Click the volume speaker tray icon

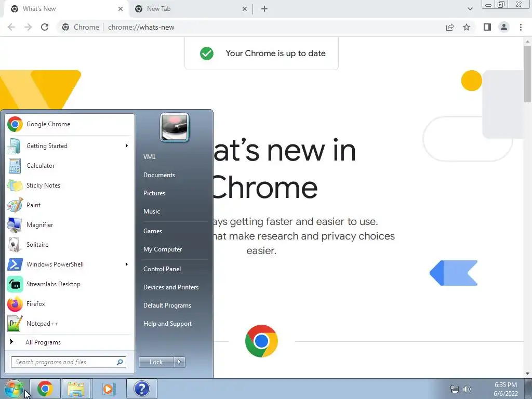tap(467, 389)
